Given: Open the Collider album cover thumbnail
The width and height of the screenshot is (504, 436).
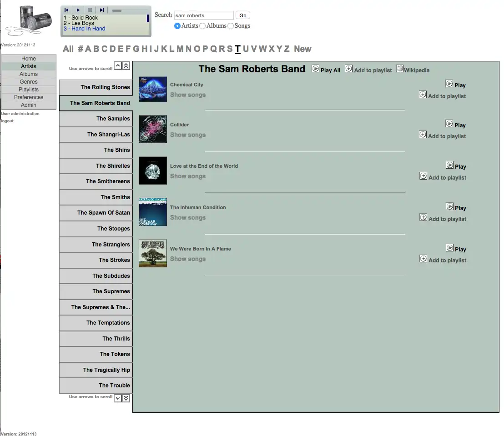Looking at the screenshot, I should [x=153, y=129].
